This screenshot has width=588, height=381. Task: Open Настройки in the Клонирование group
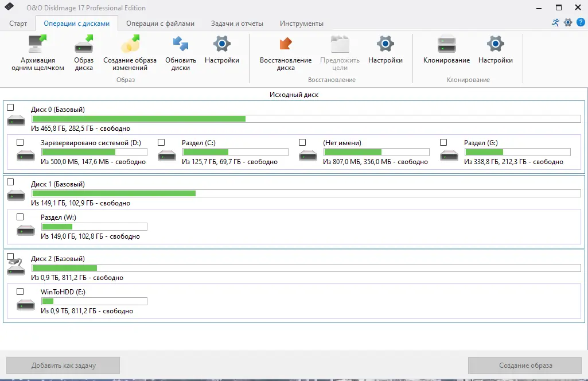click(496, 49)
